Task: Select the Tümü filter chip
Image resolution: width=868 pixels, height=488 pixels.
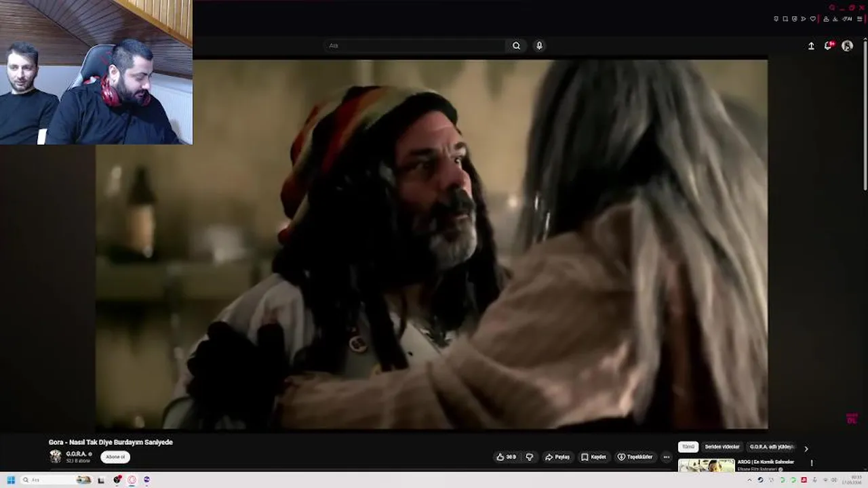Action: coord(688,447)
